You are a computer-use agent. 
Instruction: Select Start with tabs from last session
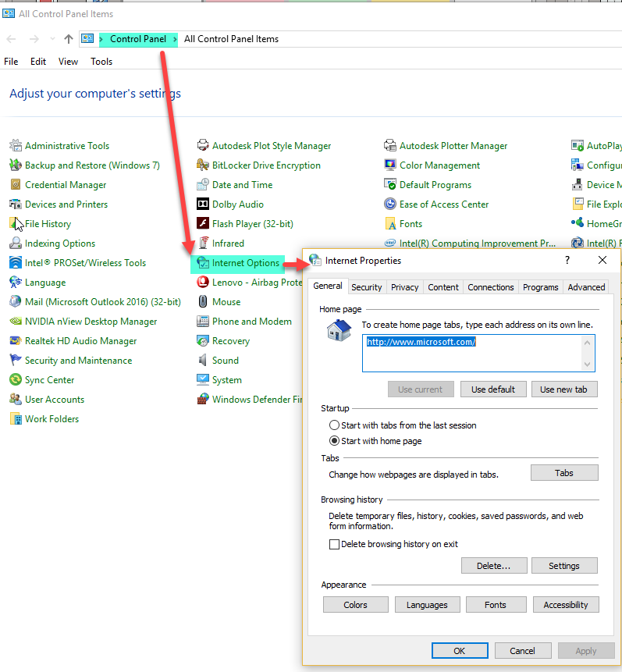click(334, 425)
